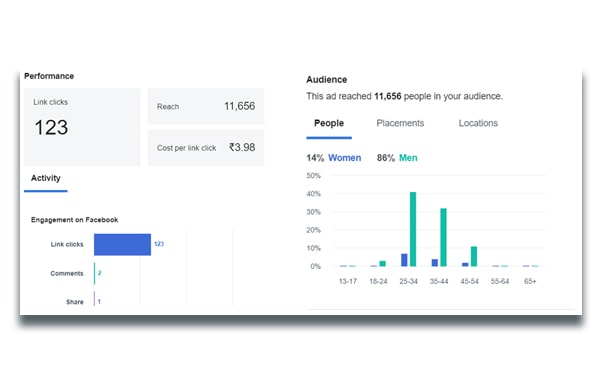Viewport: 602px width, 381px height.
Task: Click the Cost per link click card
Action: click(x=206, y=148)
